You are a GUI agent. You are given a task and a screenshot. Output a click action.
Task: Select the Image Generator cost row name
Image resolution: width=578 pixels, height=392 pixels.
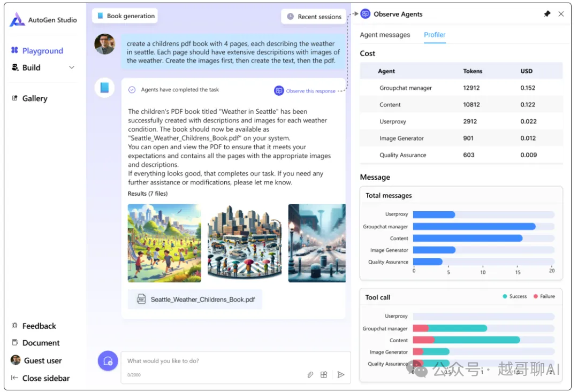tap(401, 138)
